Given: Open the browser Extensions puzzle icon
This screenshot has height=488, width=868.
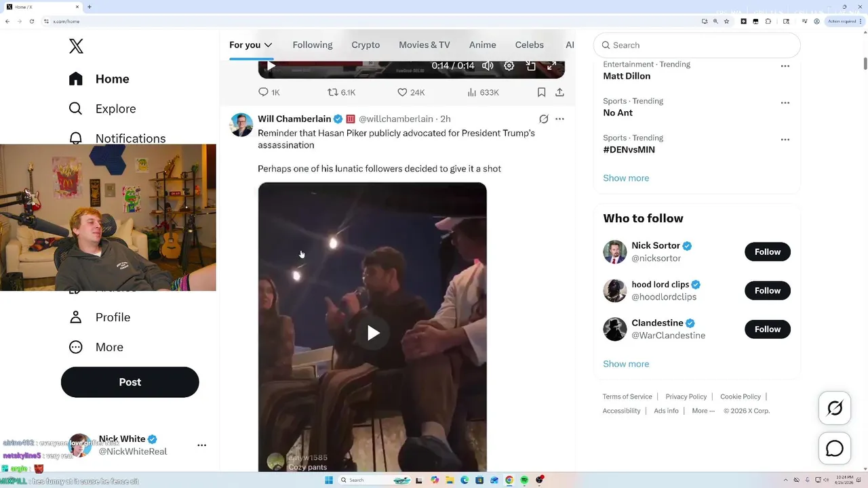Looking at the screenshot, I should click(x=768, y=21).
